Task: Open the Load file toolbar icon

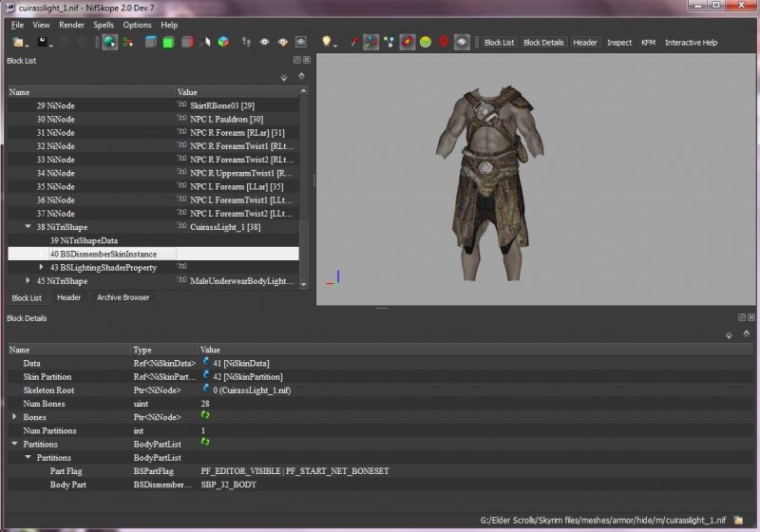Action: coord(18,42)
